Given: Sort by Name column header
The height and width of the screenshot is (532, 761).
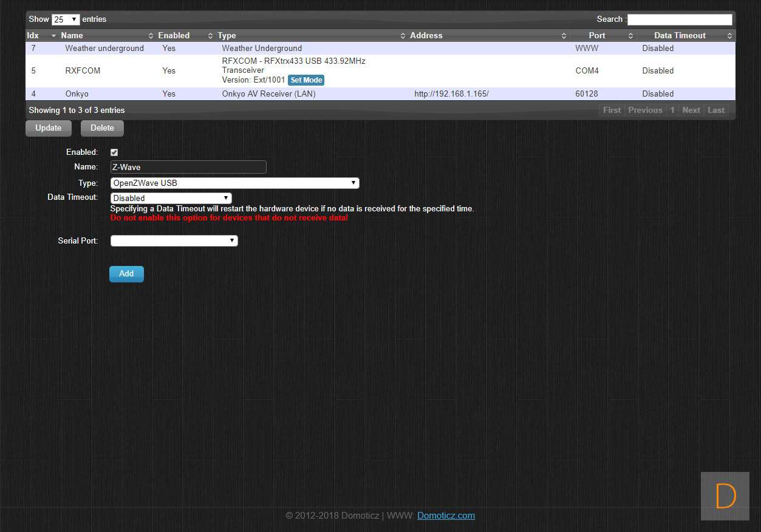Looking at the screenshot, I should click(72, 36).
